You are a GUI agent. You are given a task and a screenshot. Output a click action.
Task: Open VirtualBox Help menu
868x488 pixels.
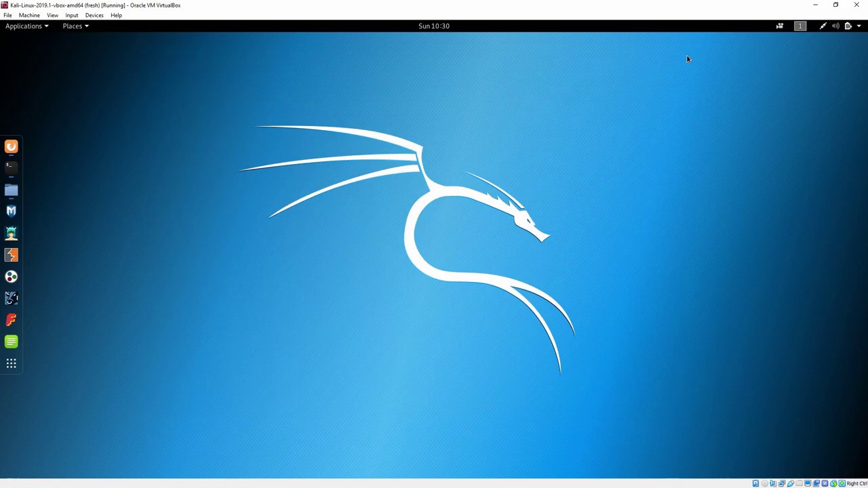[x=116, y=15]
